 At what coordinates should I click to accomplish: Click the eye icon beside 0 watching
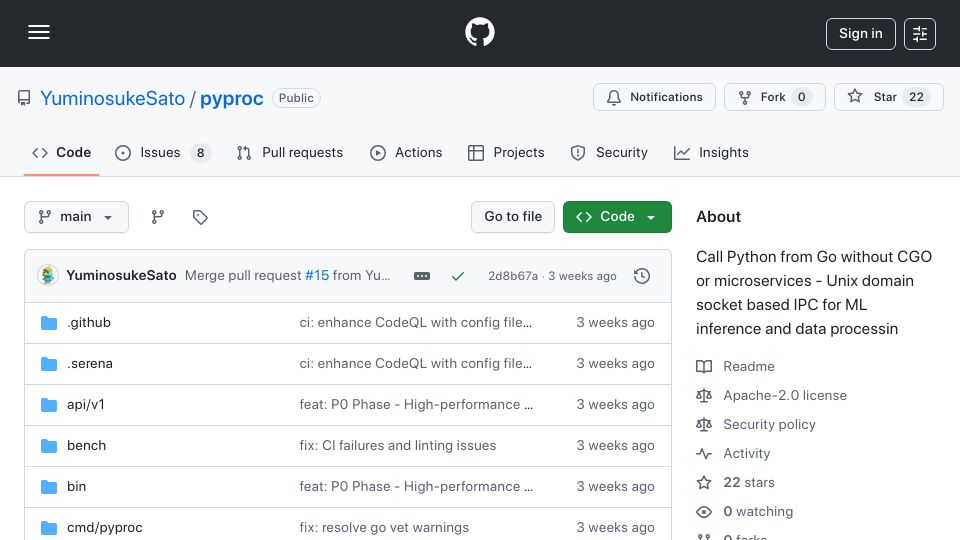[x=704, y=512]
